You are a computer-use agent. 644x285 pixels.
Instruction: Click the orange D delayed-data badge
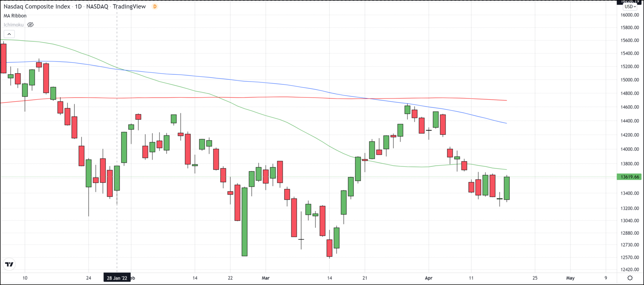coord(155,6)
